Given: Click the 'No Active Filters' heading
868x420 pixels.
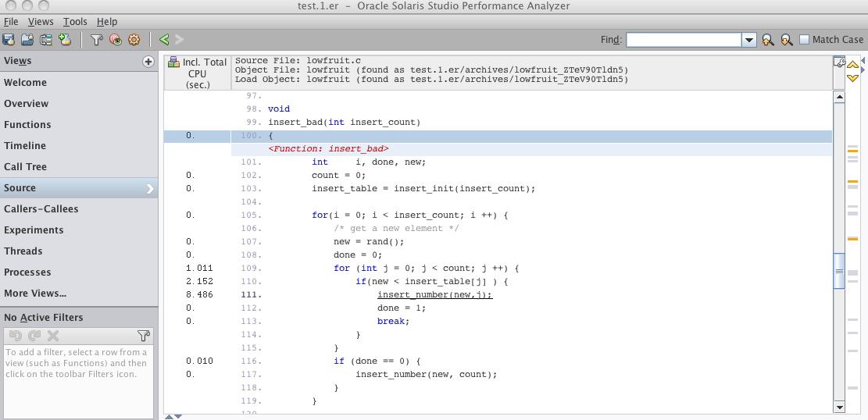Looking at the screenshot, I should pyautogui.click(x=44, y=318).
